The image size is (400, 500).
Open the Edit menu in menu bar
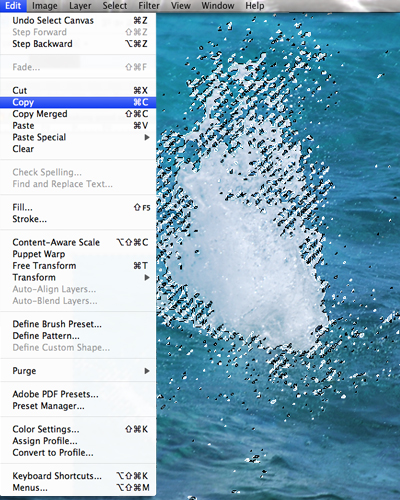click(13, 6)
